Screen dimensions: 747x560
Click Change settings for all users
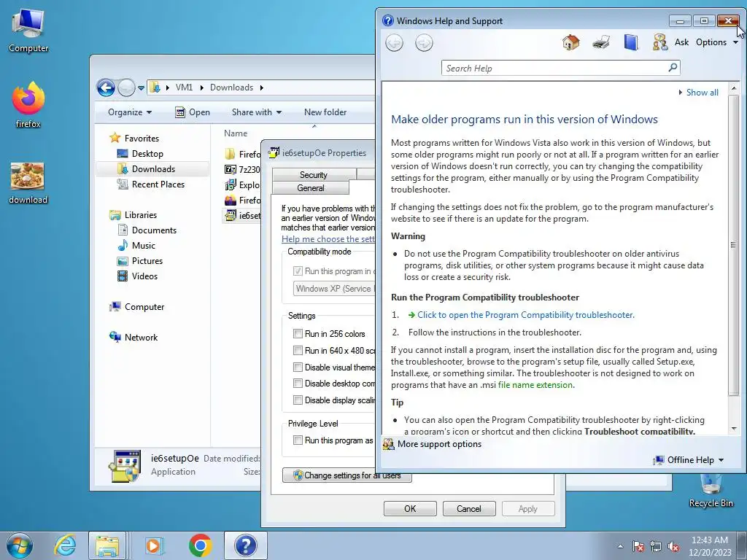[347, 475]
